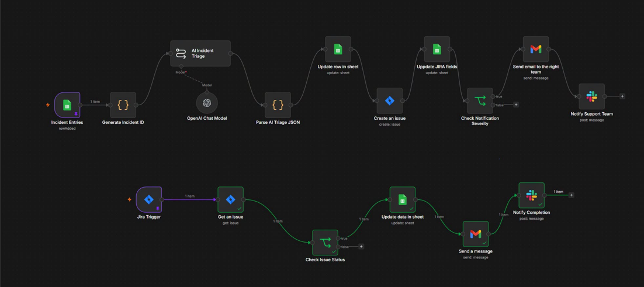Open the OpenAI Chat Model node
Image resolution: width=644 pixels, height=287 pixels.
207,103
